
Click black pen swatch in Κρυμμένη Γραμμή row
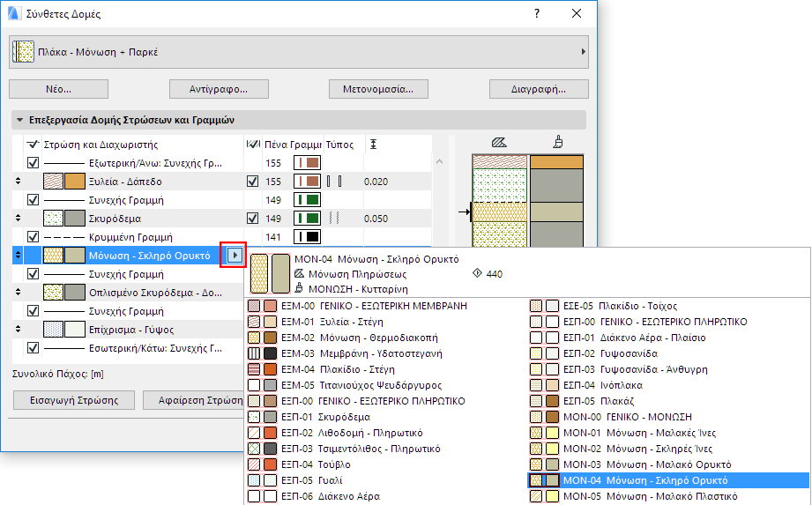click(307, 237)
